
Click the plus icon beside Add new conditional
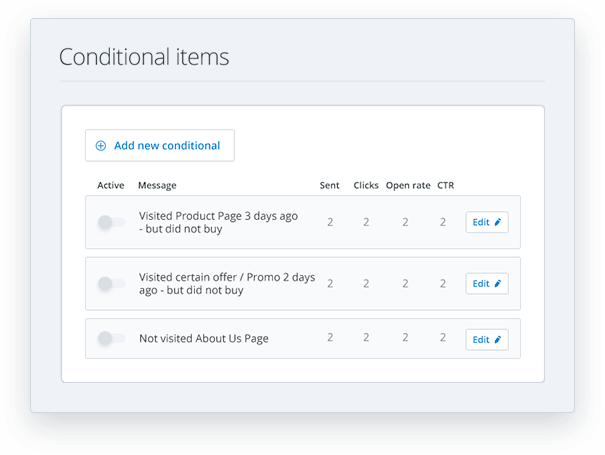coord(100,146)
